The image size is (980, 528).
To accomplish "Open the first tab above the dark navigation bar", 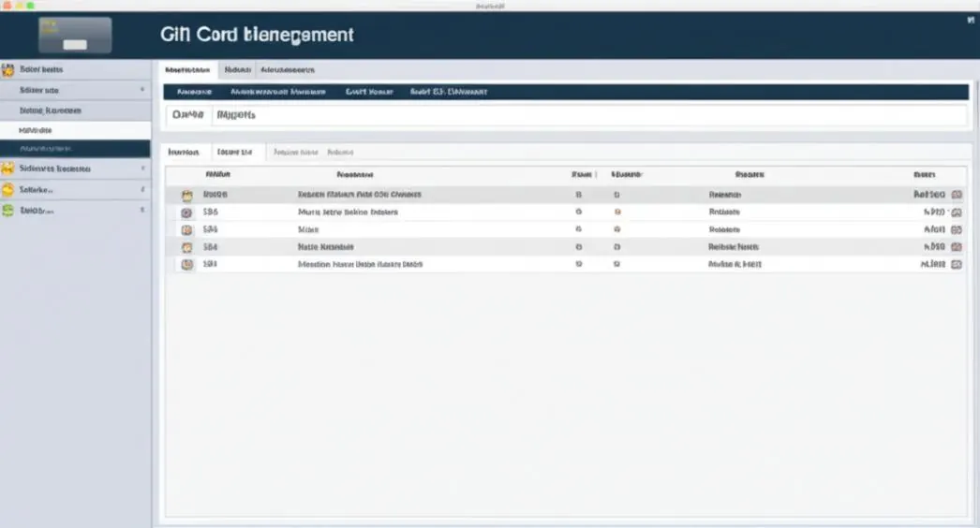I will pos(187,70).
